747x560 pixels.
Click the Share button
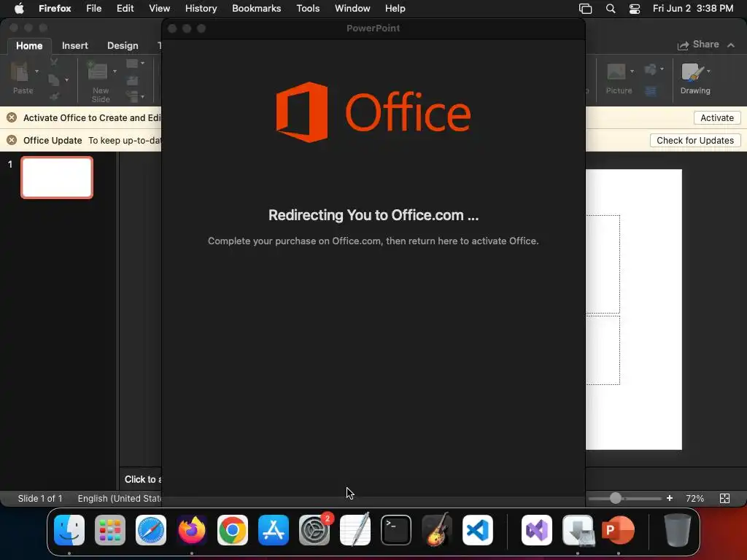click(698, 44)
